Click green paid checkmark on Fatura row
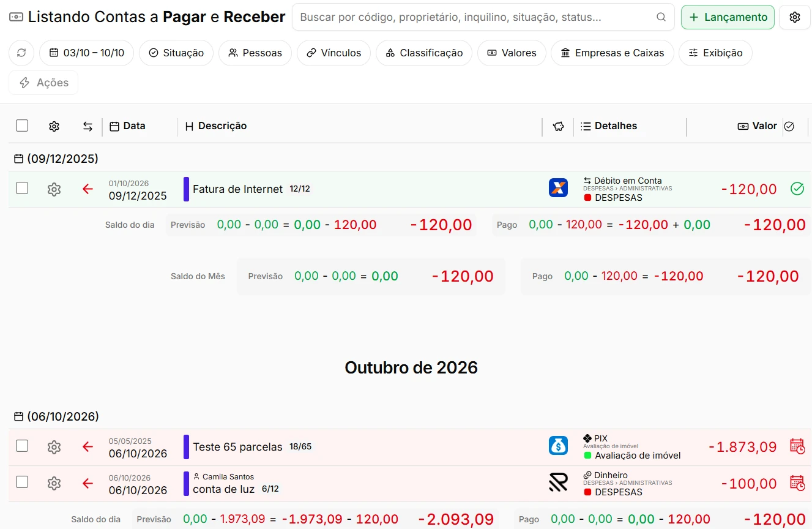Screen dimensions: 812x529 pyautogui.click(x=797, y=189)
